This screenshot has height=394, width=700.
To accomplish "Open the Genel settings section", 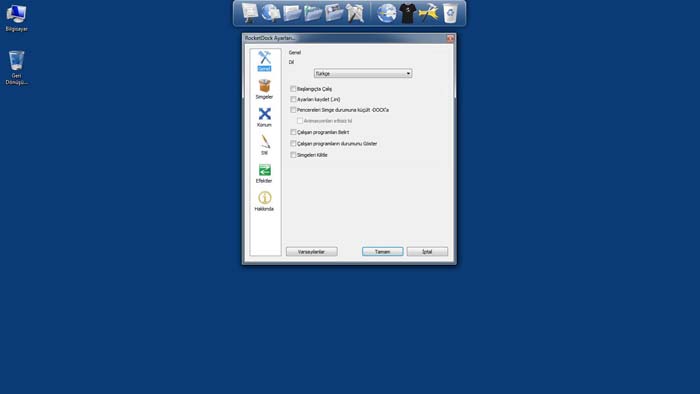I will point(264,61).
